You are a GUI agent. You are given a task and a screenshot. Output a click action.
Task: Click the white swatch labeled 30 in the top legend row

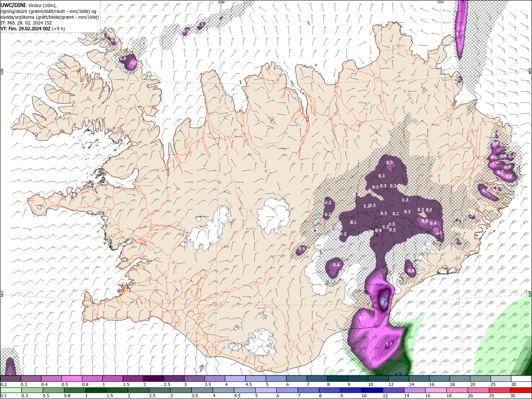click(521, 379)
